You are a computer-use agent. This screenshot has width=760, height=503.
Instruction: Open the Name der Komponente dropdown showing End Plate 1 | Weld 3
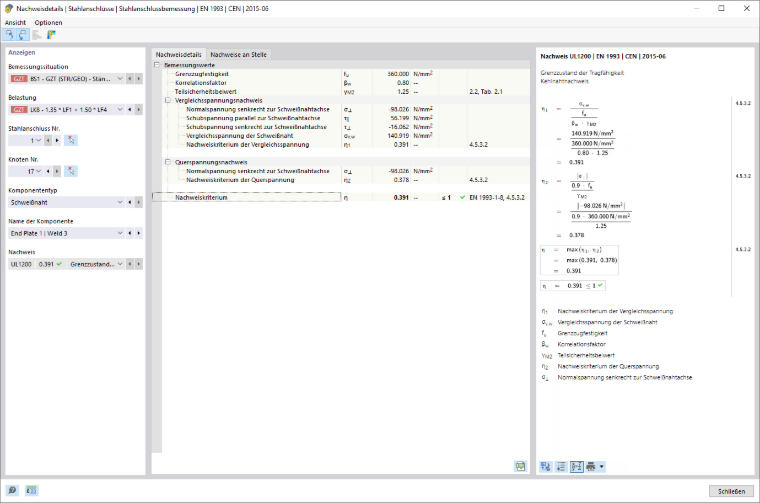66,234
